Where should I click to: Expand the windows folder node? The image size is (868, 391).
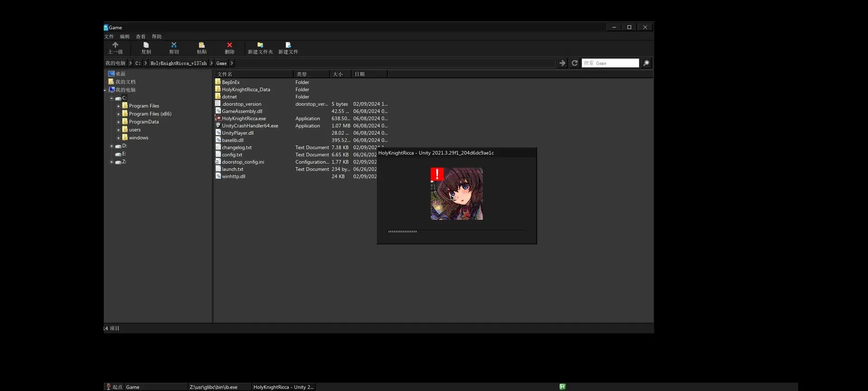[118, 138]
